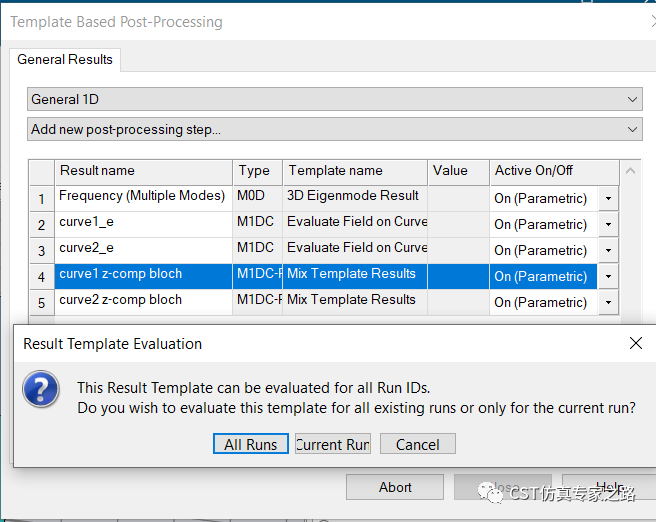Open Active dropdown for row 1
The width and height of the screenshot is (656, 522).
click(x=608, y=198)
